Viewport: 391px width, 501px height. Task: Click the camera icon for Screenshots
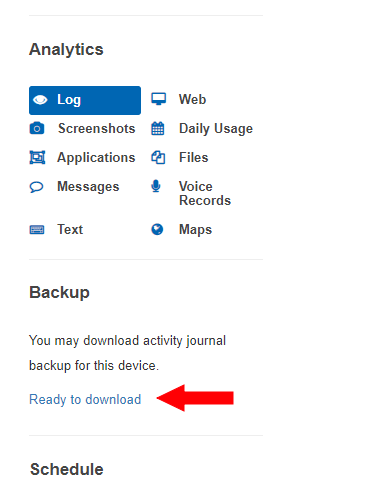tap(37, 128)
